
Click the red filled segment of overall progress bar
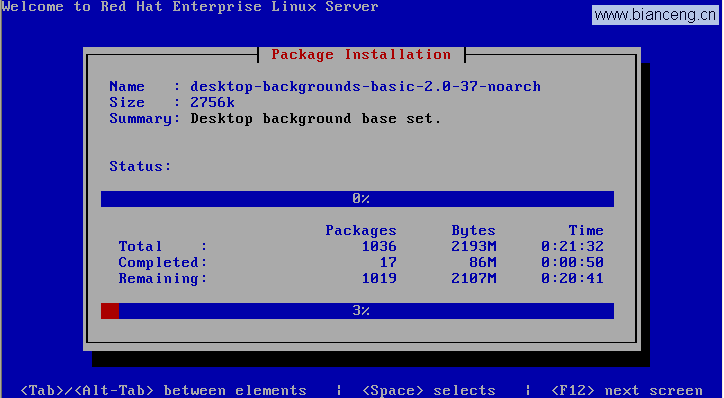click(x=110, y=311)
